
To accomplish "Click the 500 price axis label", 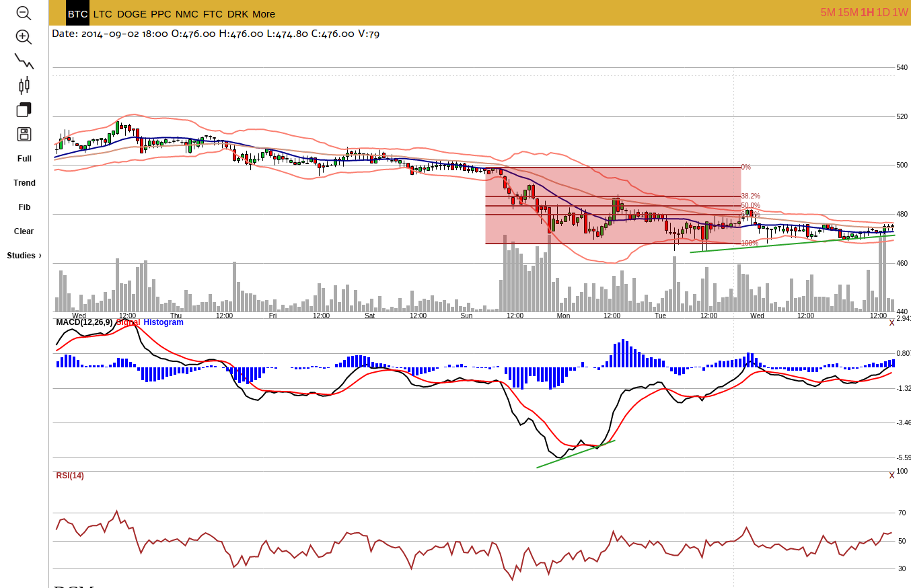I will click(x=902, y=165).
